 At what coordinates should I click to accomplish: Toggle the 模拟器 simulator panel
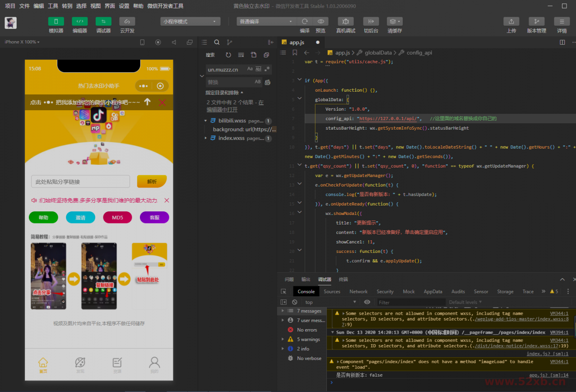click(x=56, y=21)
